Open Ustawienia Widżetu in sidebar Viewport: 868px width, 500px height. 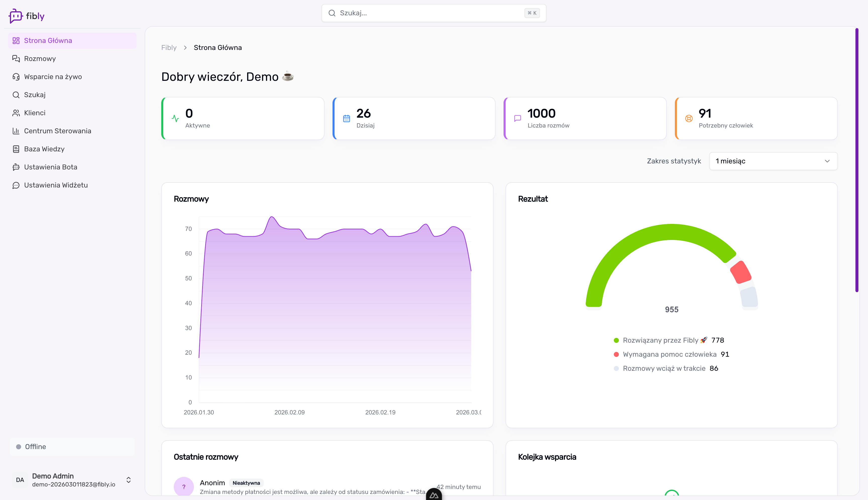(56, 185)
